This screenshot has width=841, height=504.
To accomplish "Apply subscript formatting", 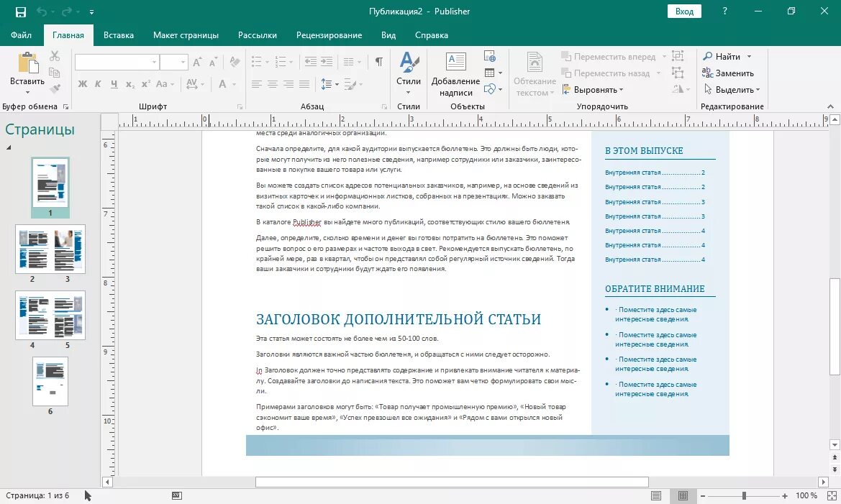I will click(130, 84).
